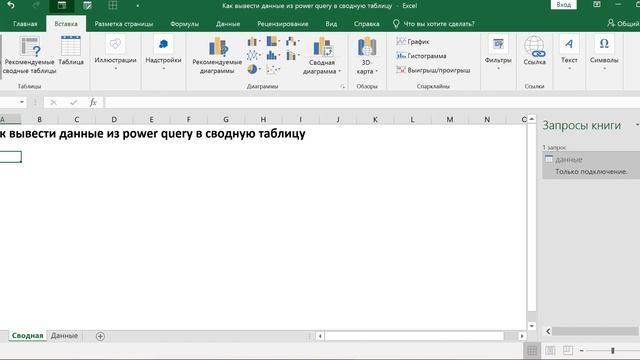Insert Выигрыш/проигрыш sparkline

pos(433,70)
